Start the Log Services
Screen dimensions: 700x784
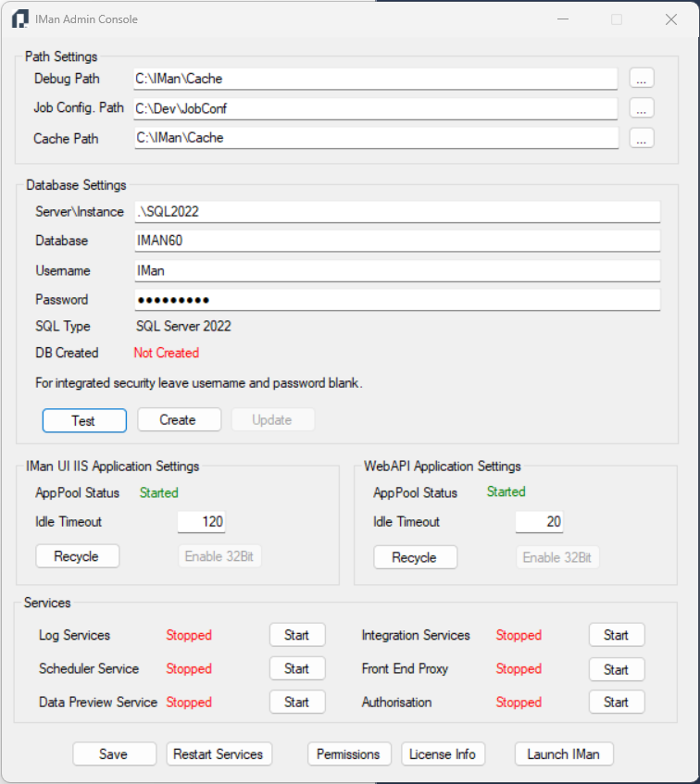[x=297, y=635]
